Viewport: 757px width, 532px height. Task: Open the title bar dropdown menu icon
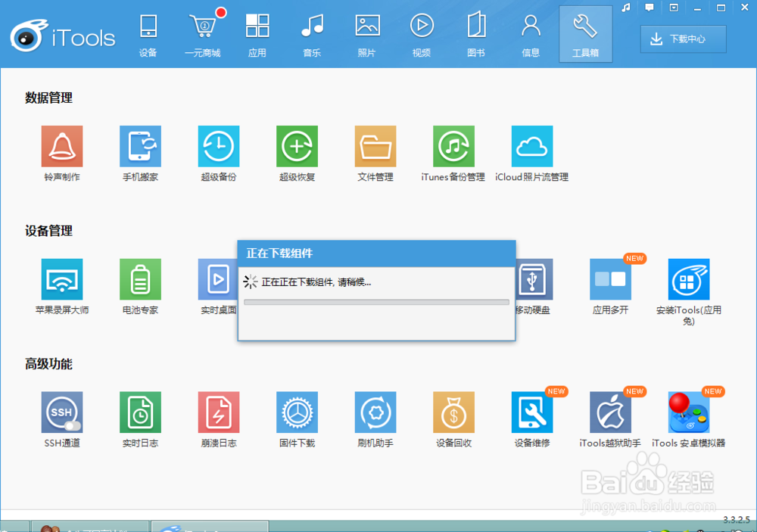674,8
